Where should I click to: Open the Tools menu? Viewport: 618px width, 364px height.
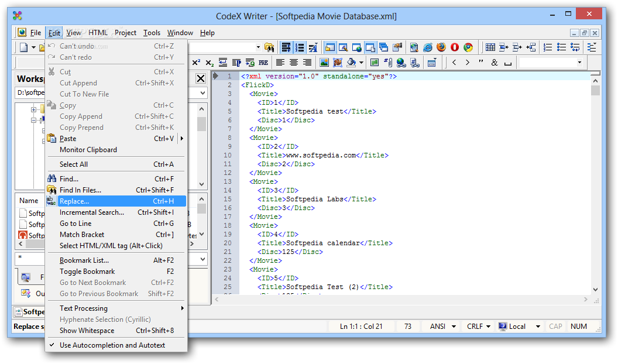click(x=152, y=33)
